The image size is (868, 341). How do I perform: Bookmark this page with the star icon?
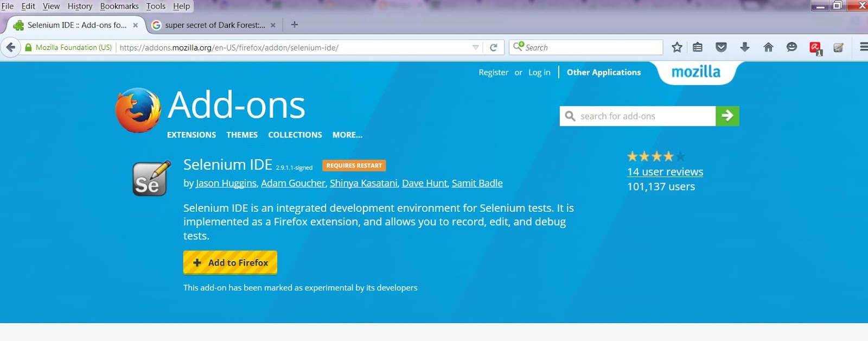[x=677, y=47]
